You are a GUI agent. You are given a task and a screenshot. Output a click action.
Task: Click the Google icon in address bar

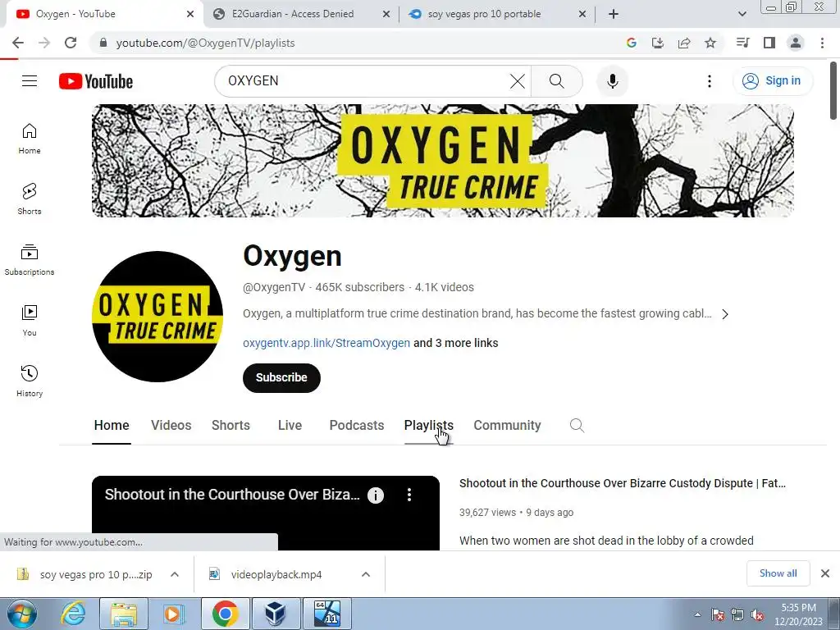(x=632, y=43)
